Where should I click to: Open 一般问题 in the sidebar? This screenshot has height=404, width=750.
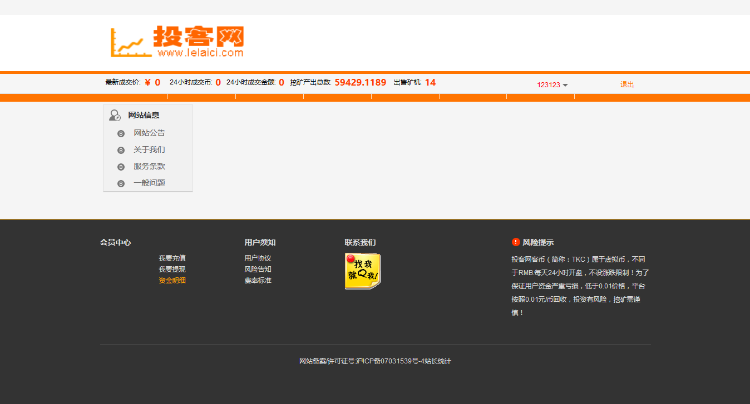pyautogui.click(x=149, y=183)
